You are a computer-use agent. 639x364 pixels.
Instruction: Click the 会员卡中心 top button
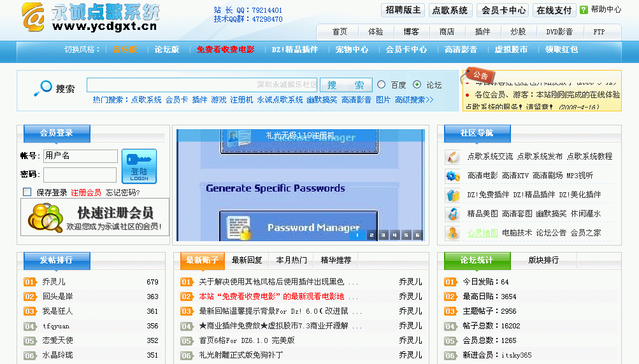point(503,10)
